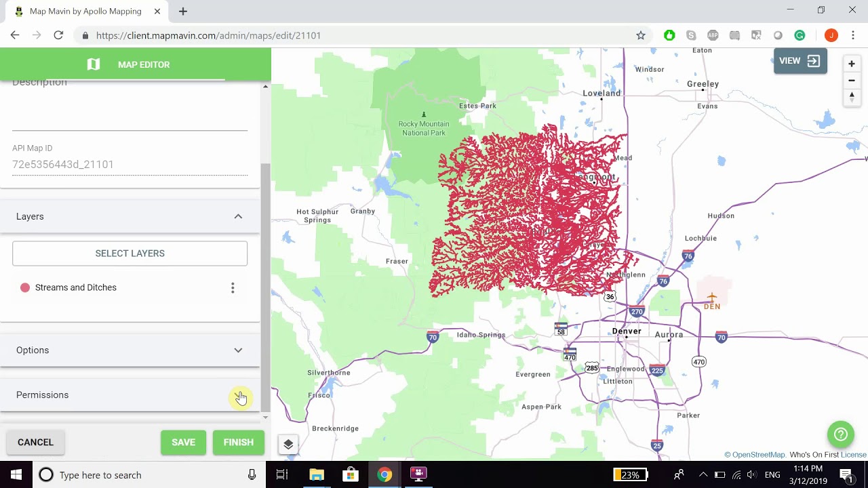Screen dimensions: 868x488
Task: Open a new browser tab
Action: pyautogui.click(x=183, y=12)
